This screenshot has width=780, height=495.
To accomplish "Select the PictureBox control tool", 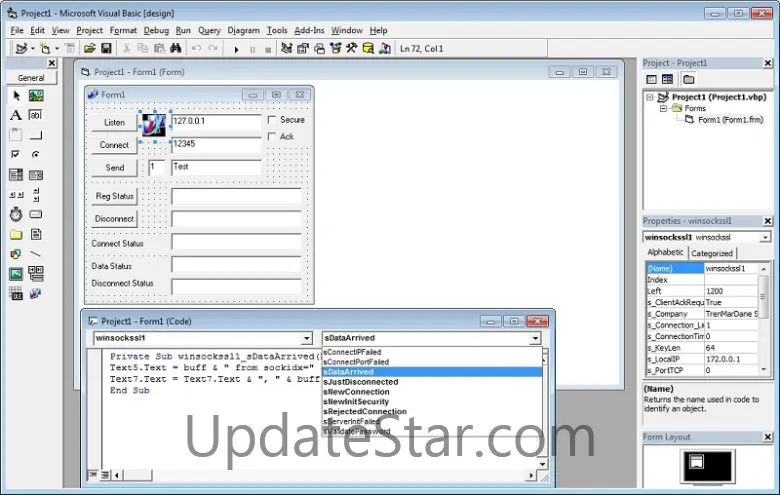I will pos(36,96).
